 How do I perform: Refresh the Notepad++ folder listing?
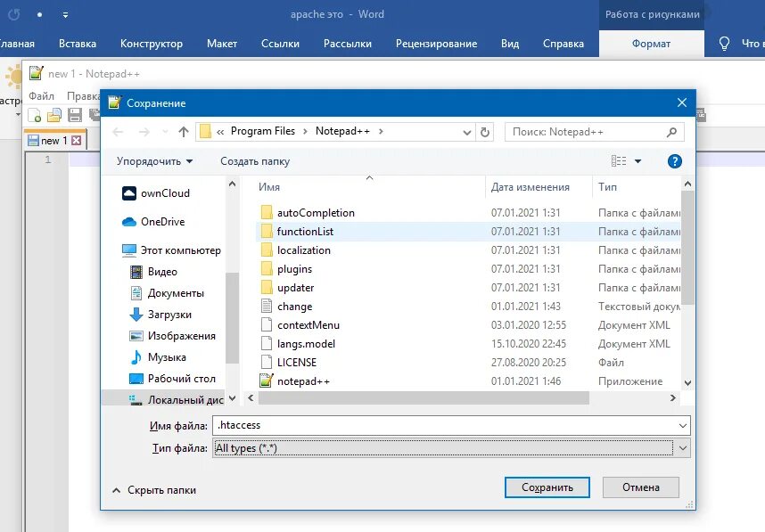click(x=484, y=132)
